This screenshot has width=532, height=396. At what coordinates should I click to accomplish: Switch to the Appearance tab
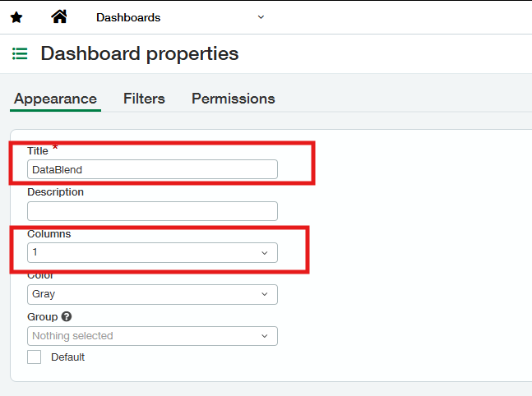[55, 99]
